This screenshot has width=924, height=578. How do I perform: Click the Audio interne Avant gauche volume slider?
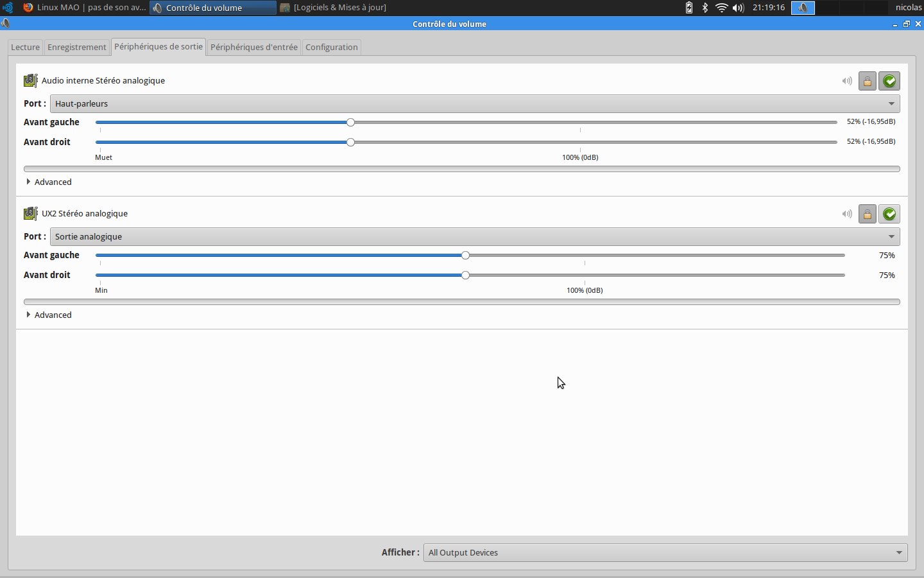pos(466,122)
